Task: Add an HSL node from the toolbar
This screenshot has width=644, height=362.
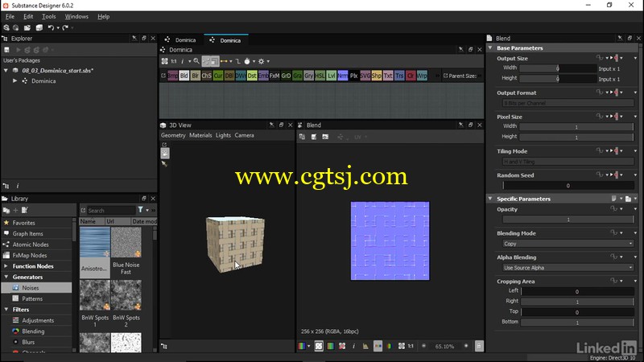Action: 320,76
